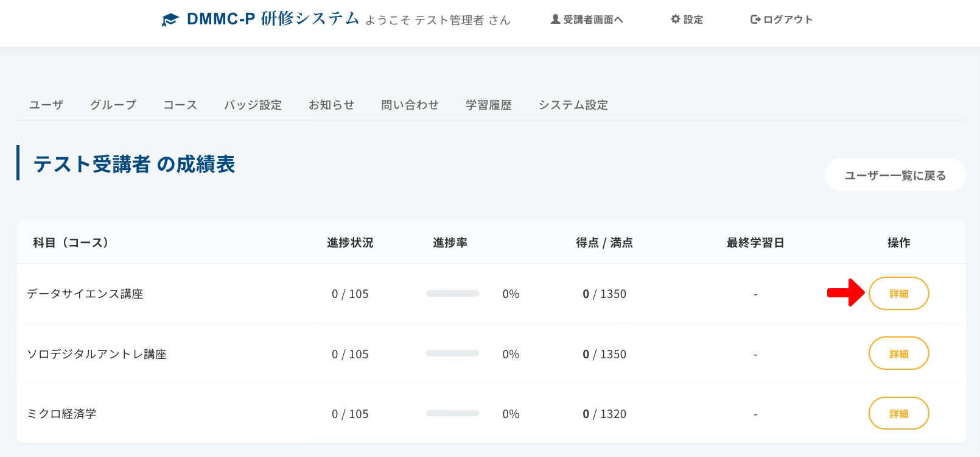Click the 進捗率 column header

point(450,243)
